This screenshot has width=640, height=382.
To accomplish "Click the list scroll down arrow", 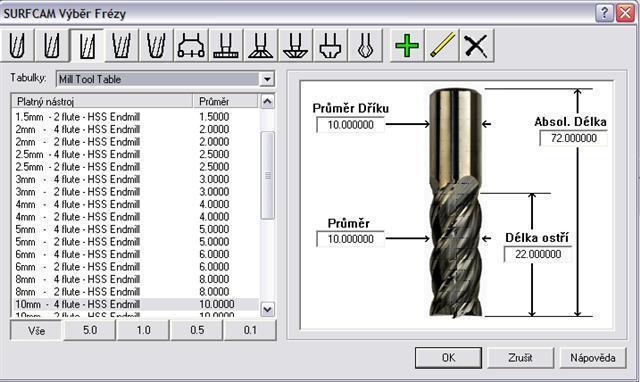I will tap(267, 310).
